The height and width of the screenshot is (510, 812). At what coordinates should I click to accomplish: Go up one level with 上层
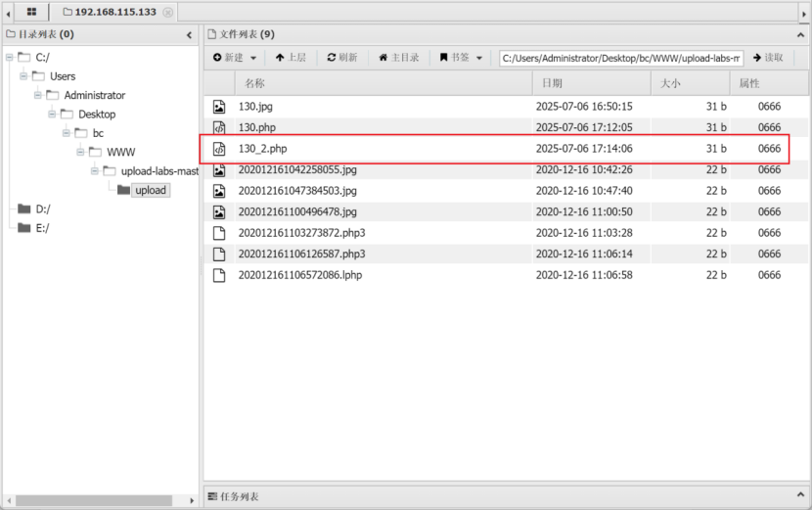click(x=291, y=58)
